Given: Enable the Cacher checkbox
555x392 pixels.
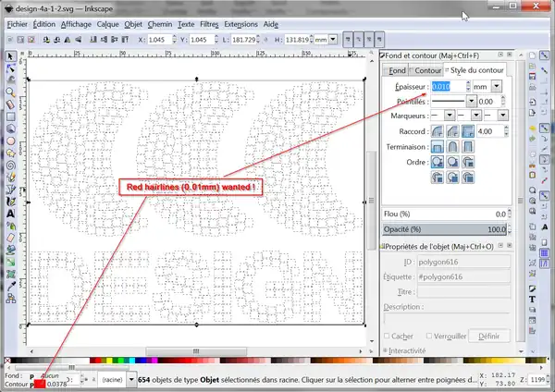Looking at the screenshot, I should pyautogui.click(x=386, y=337).
